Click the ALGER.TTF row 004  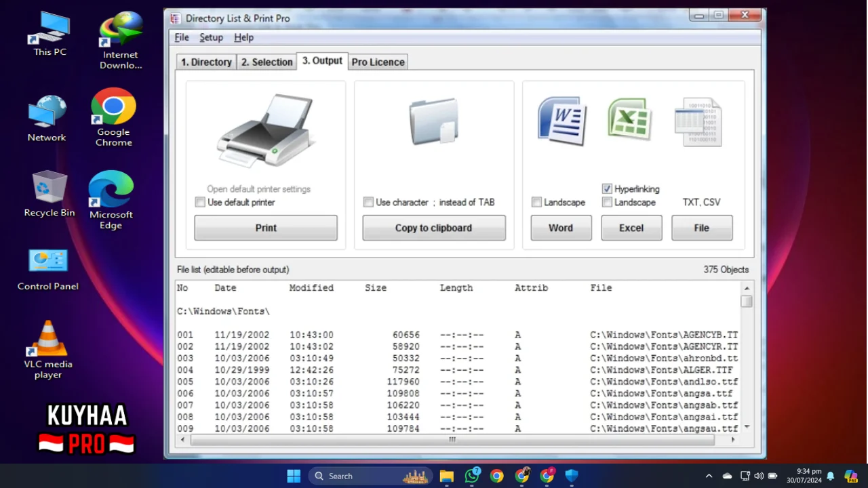458,370
